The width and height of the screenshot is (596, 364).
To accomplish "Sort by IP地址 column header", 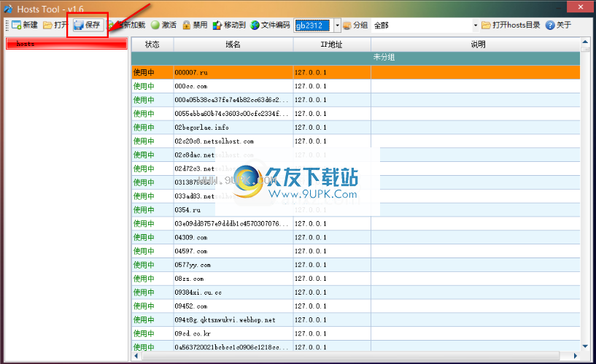I will (332, 44).
